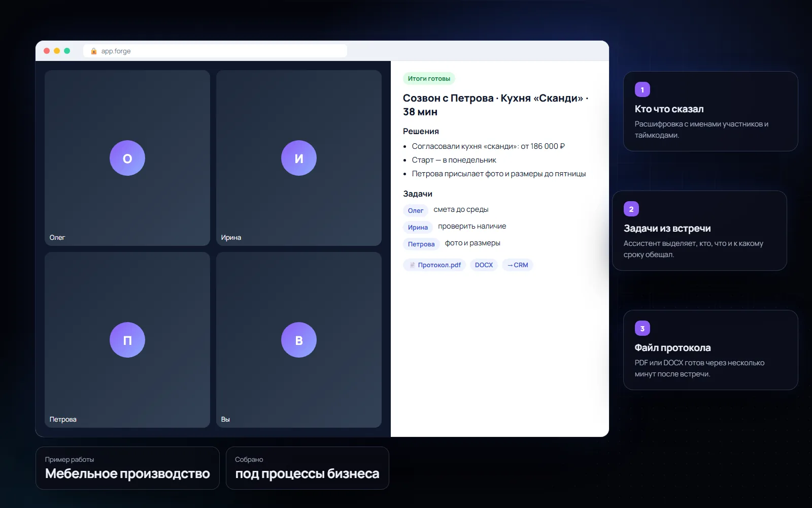
Task: Open the Файл протокола card
Action: point(710,350)
